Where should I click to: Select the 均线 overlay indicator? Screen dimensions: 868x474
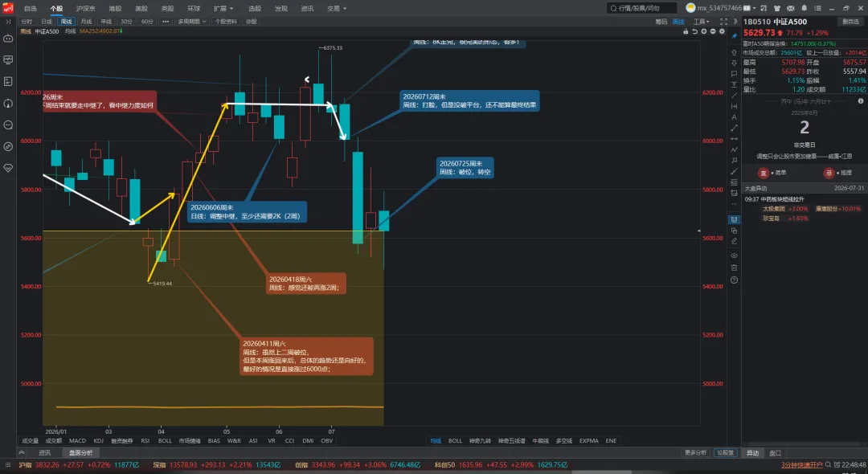pyautogui.click(x=436, y=441)
